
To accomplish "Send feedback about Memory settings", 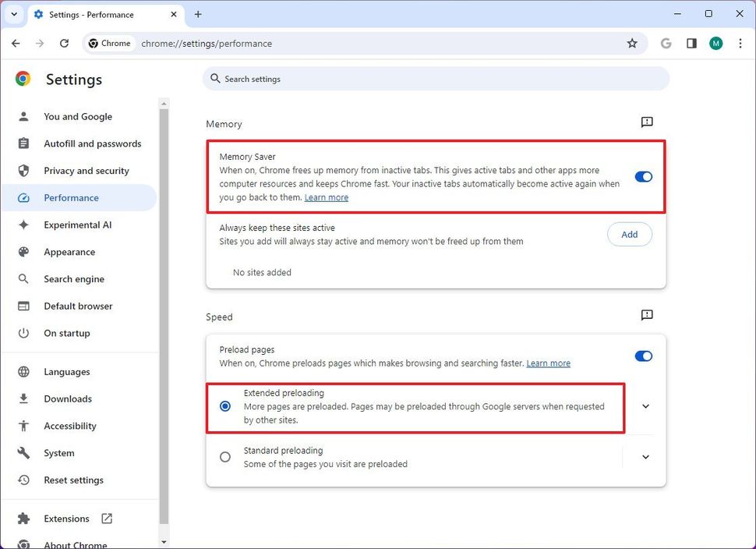I will coord(646,122).
